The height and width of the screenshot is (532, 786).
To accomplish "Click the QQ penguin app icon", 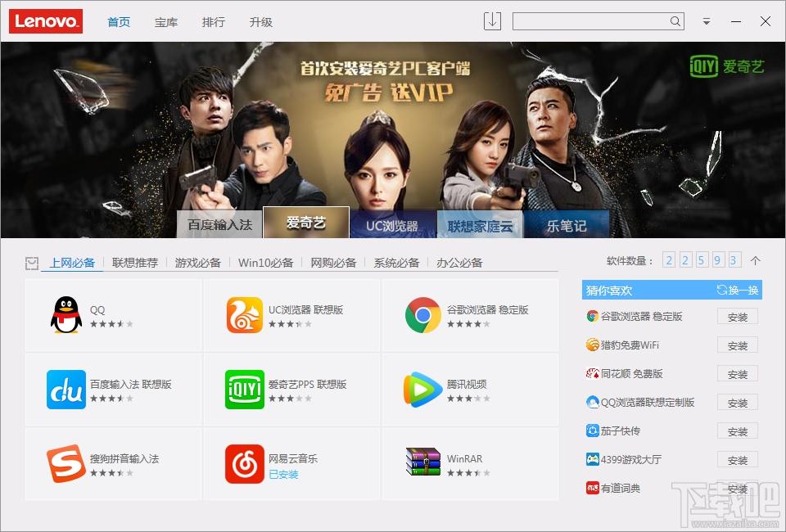I will click(66, 315).
